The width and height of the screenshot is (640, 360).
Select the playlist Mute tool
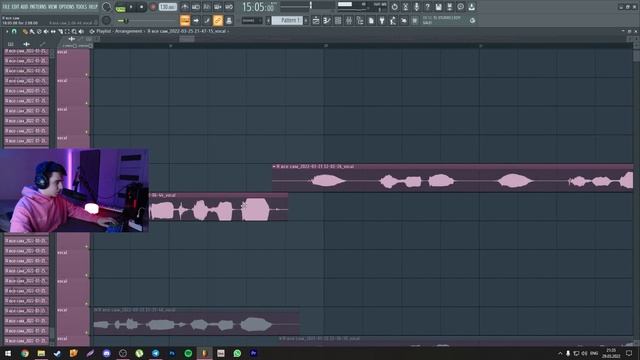point(46,31)
